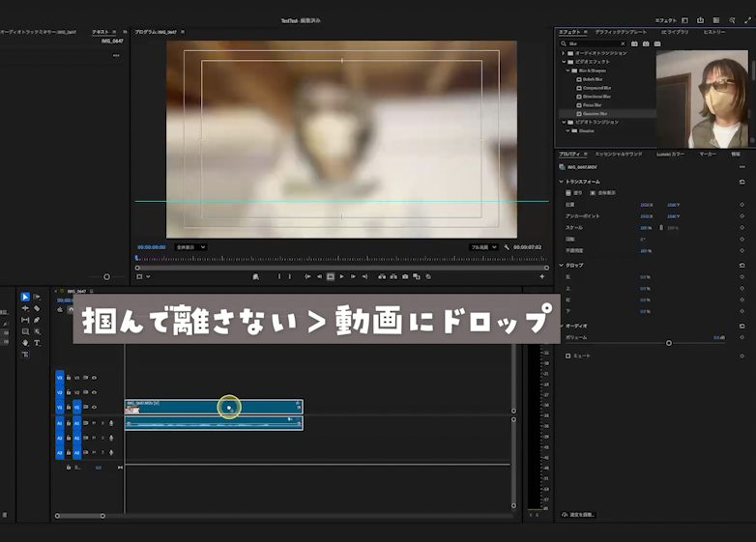Click the effects search field
This screenshot has height=542, width=756.
click(x=590, y=43)
